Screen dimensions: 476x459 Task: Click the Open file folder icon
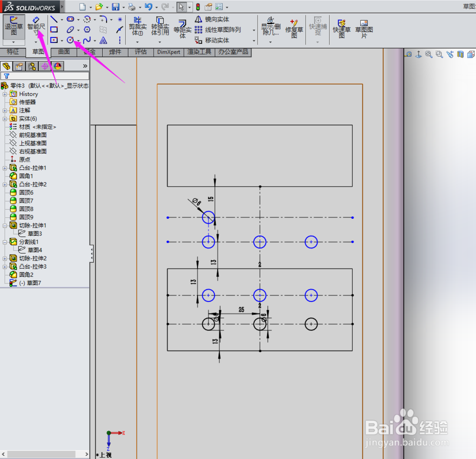pyautogui.click(x=99, y=7)
